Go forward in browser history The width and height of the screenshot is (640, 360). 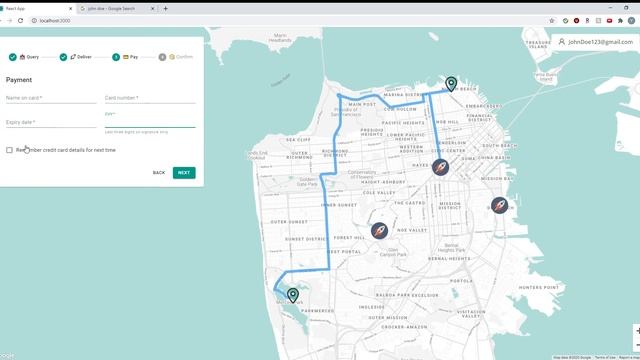tap(9, 20)
